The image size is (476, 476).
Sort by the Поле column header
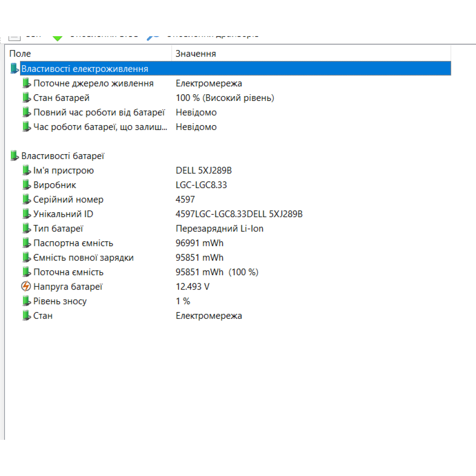coord(89,53)
